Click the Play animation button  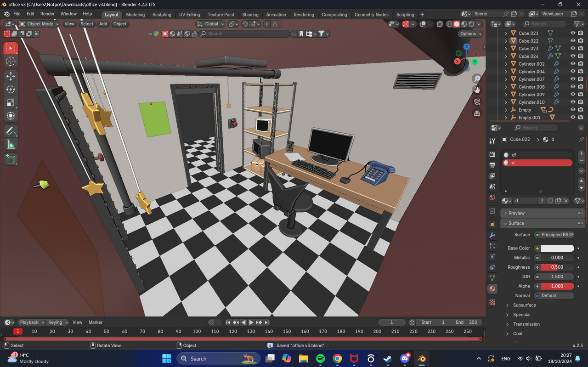tap(251, 322)
